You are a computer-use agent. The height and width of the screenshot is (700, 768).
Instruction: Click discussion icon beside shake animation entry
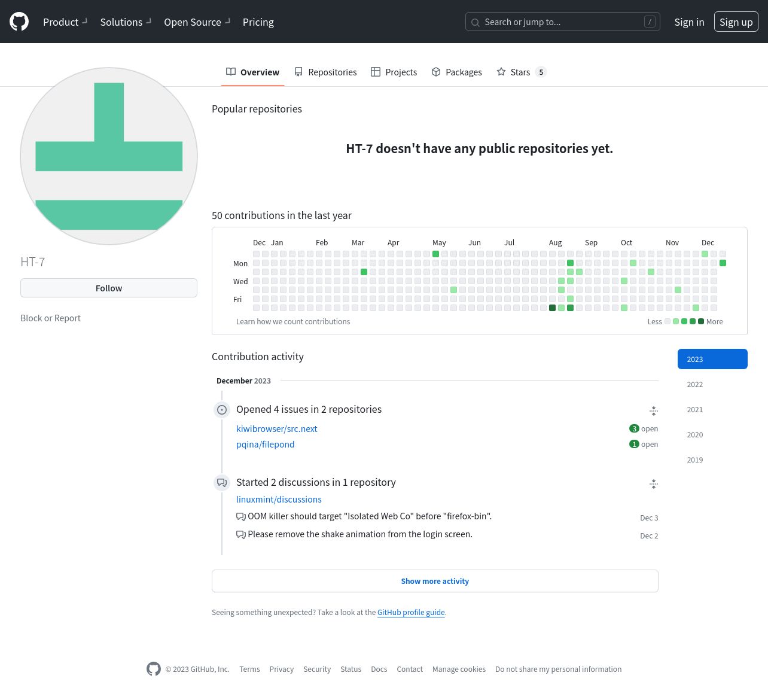pos(241,535)
